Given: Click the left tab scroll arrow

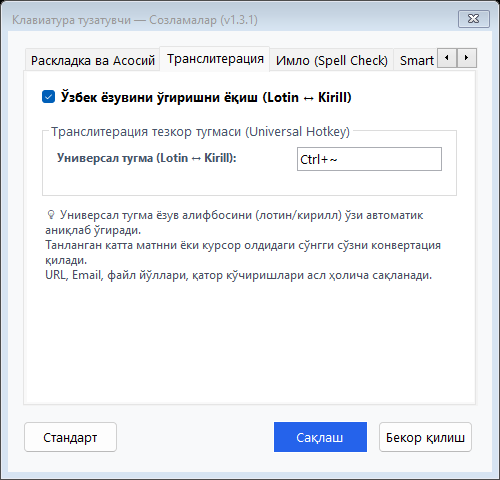Looking at the screenshot, I should click(447, 58).
